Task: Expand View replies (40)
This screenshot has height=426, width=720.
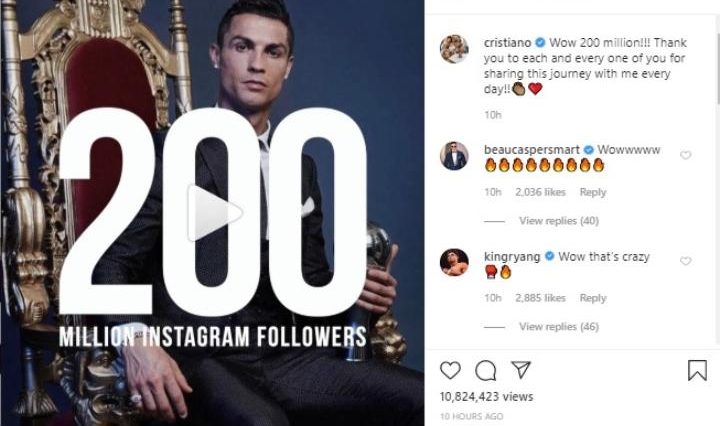Action: (x=558, y=221)
